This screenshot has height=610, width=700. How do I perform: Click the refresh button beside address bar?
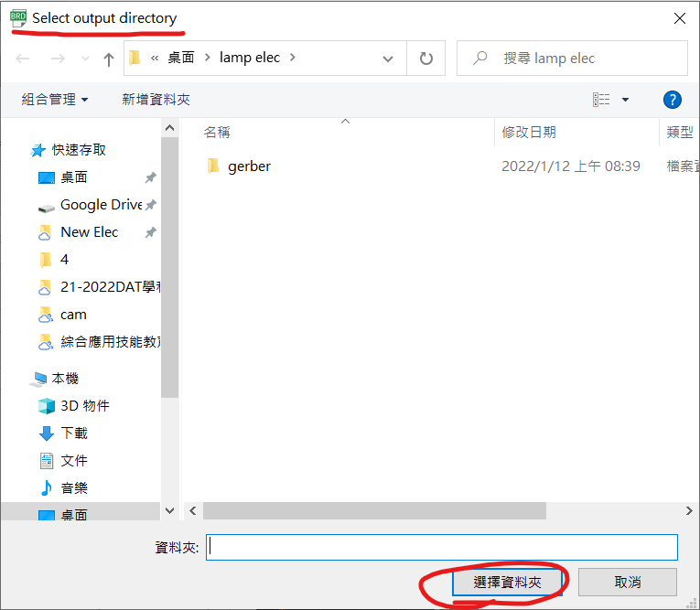click(x=425, y=59)
